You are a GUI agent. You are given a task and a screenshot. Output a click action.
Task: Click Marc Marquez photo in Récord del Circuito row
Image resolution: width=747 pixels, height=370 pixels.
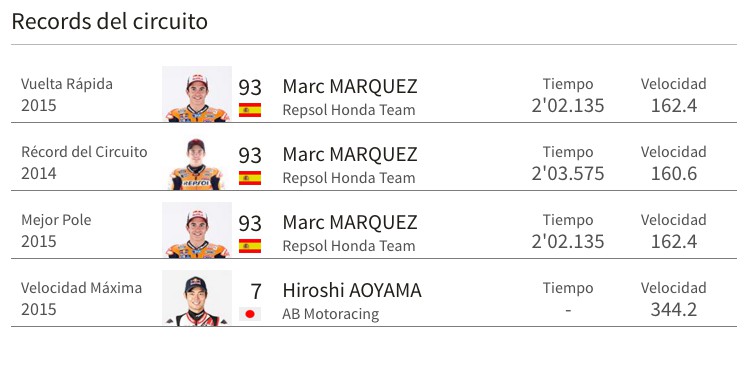tap(197, 162)
